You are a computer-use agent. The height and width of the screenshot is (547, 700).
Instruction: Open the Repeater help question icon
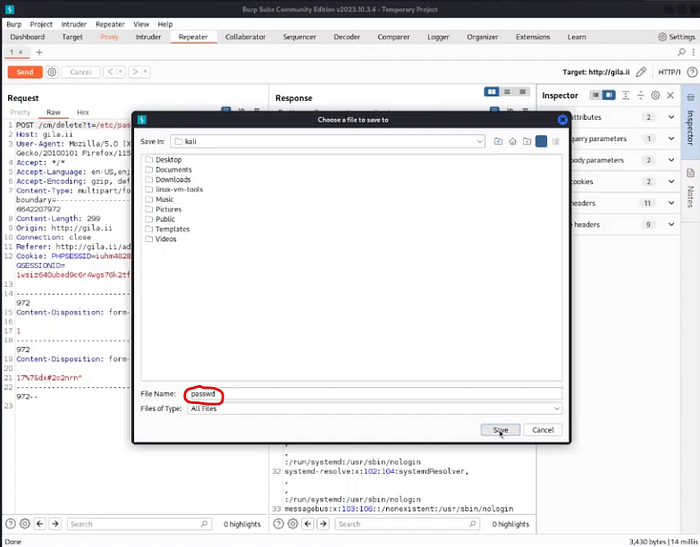click(692, 72)
